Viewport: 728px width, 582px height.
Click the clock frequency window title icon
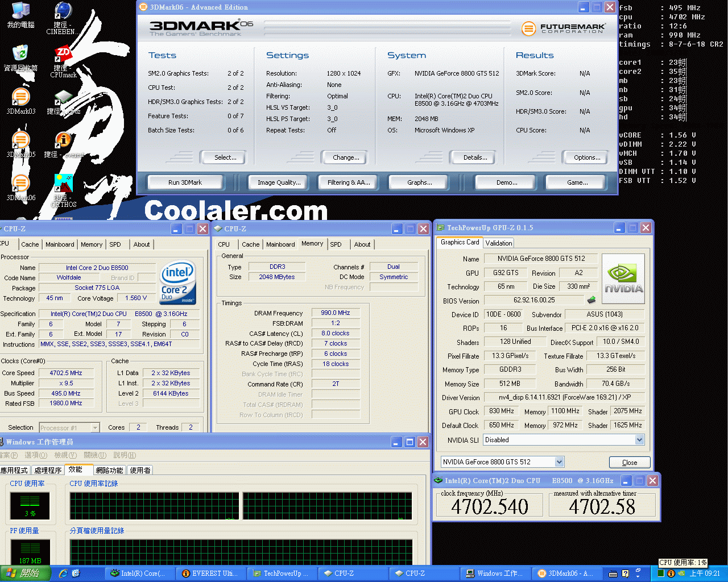click(438, 480)
